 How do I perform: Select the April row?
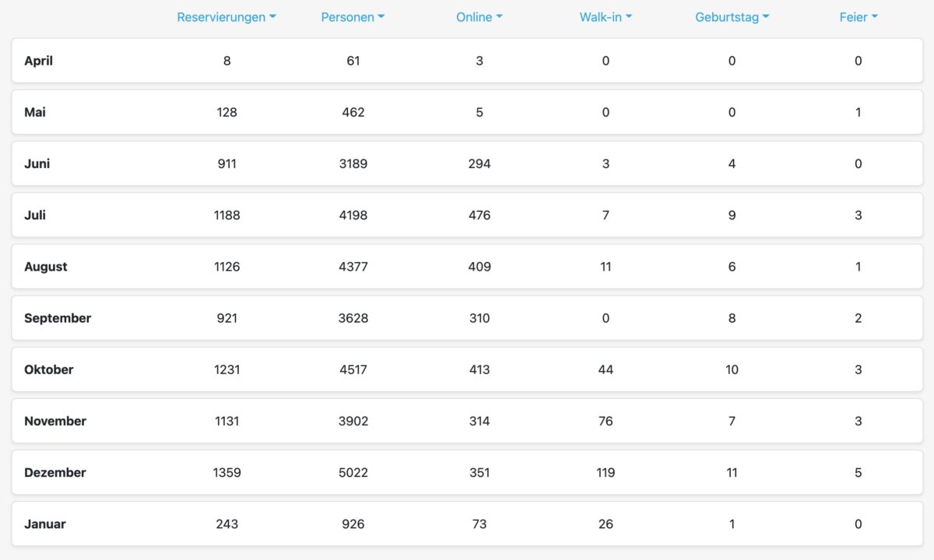coord(39,61)
